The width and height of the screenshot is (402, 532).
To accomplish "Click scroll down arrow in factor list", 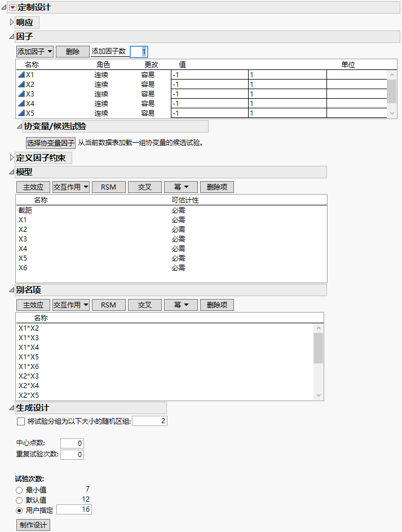I will pyautogui.click(x=392, y=113).
